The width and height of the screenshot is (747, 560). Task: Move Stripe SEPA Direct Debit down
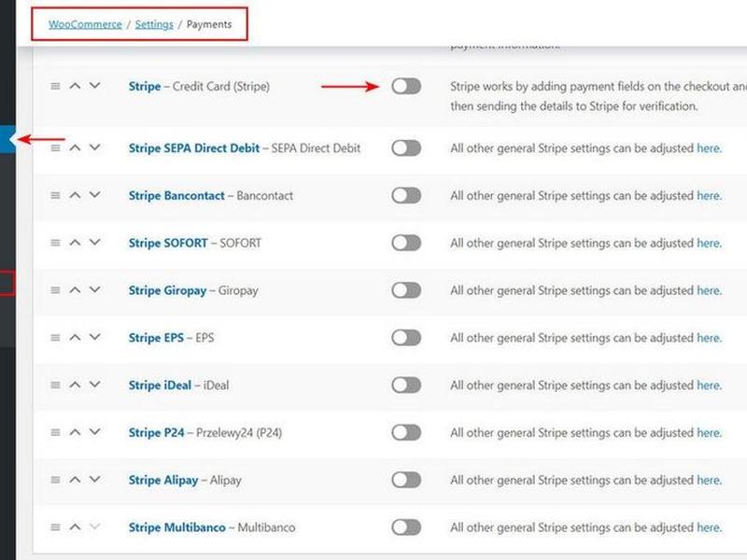(95, 147)
